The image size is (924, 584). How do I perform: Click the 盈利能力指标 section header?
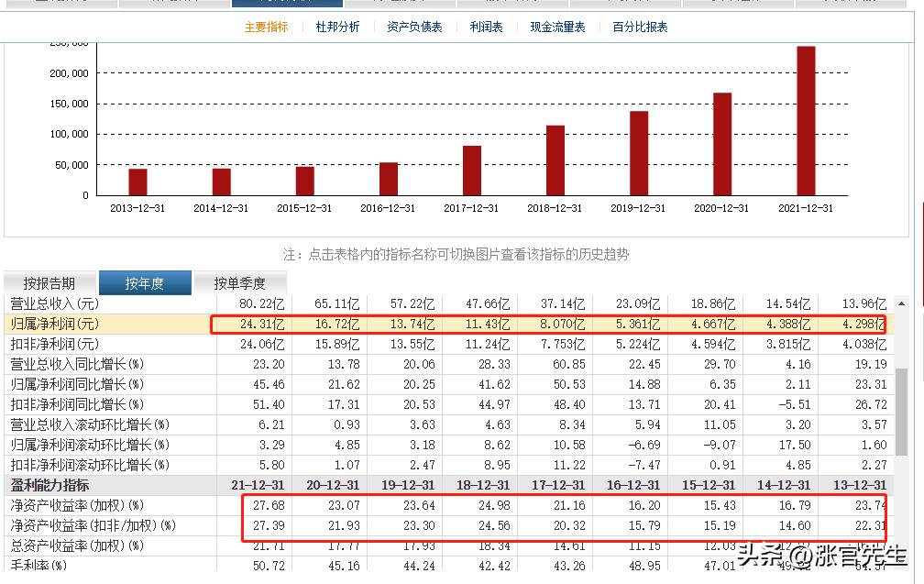coord(49,486)
